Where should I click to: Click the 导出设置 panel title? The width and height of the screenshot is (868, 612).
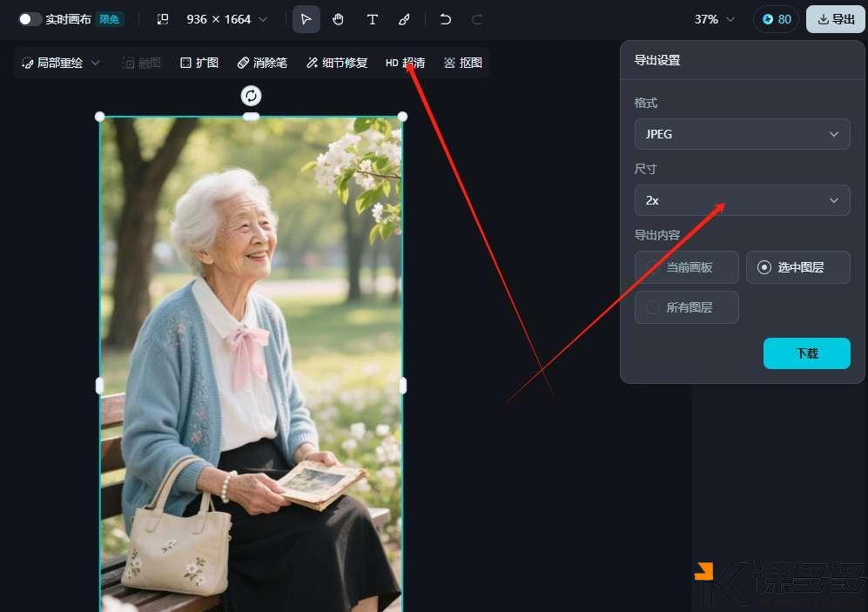point(656,60)
